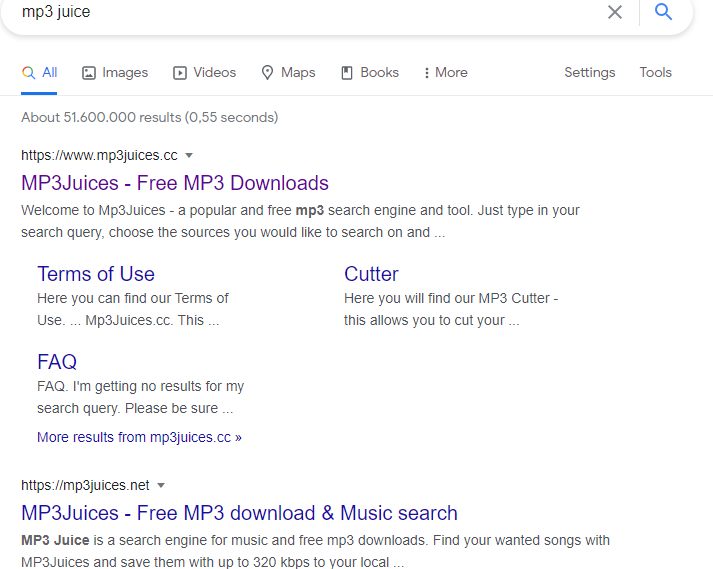This screenshot has height=569, width=713.
Task: Click the blue magnifier search icon
Action: [x=663, y=11]
